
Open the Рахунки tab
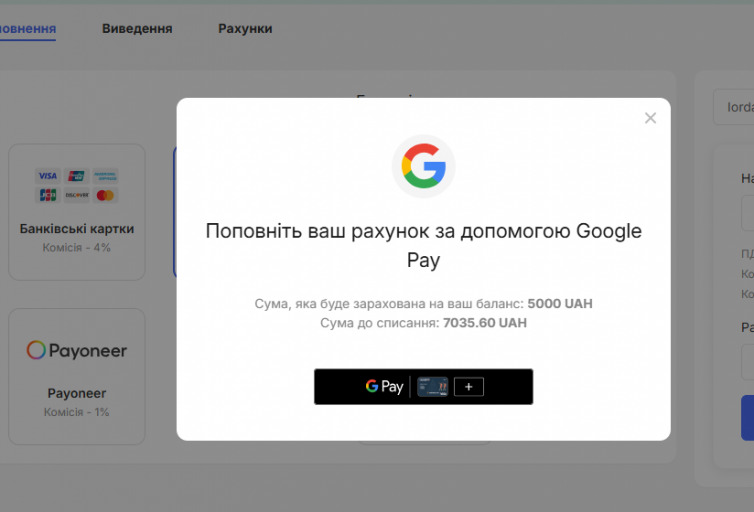[x=245, y=28]
